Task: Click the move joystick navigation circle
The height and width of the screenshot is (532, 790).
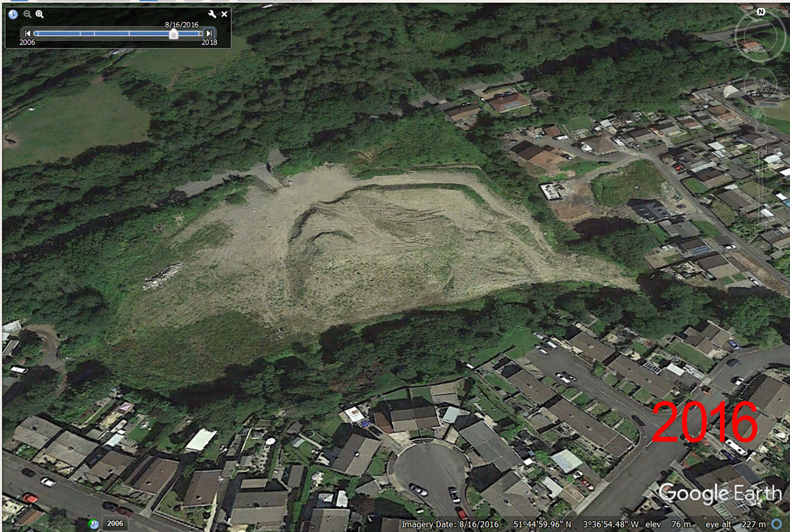Action: pyautogui.click(x=761, y=84)
